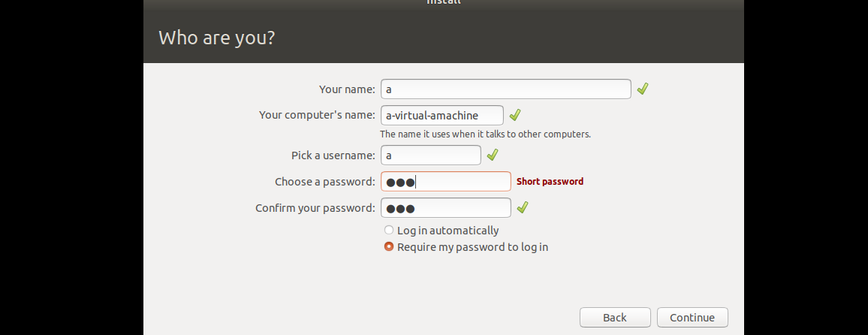868x335 pixels.
Task: Select the Log in automatically option
Action: tap(389, 231)
